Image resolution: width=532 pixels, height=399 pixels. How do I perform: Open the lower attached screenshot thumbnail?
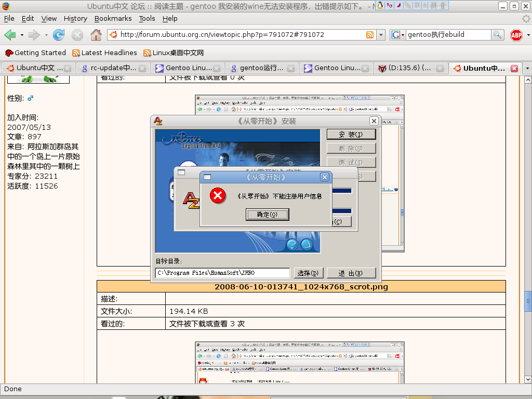[x=300, y=363]
